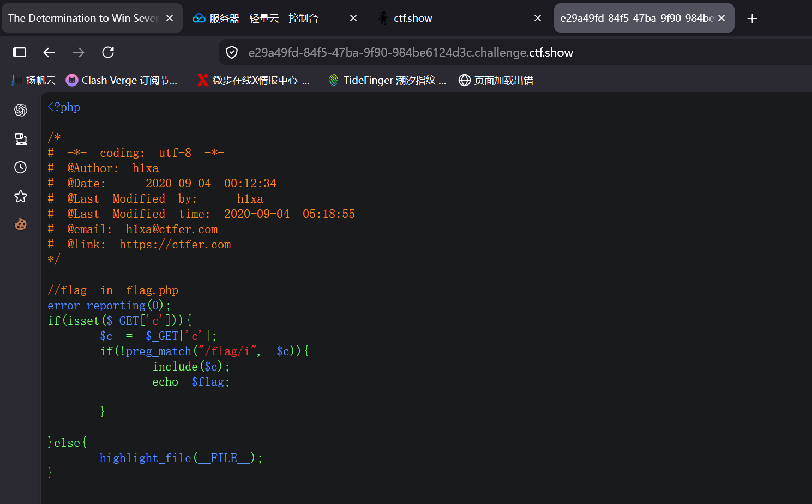812x504 pixels.
Task: Open the 微步在线X情报中心 bookmark
Action: (x=254, y=80)
